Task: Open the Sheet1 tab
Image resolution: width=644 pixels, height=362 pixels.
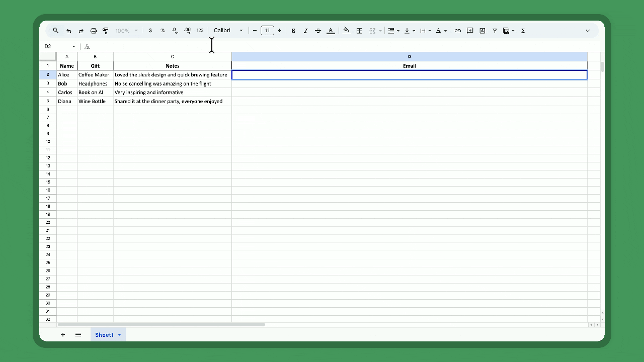Action: pos(104,335)
